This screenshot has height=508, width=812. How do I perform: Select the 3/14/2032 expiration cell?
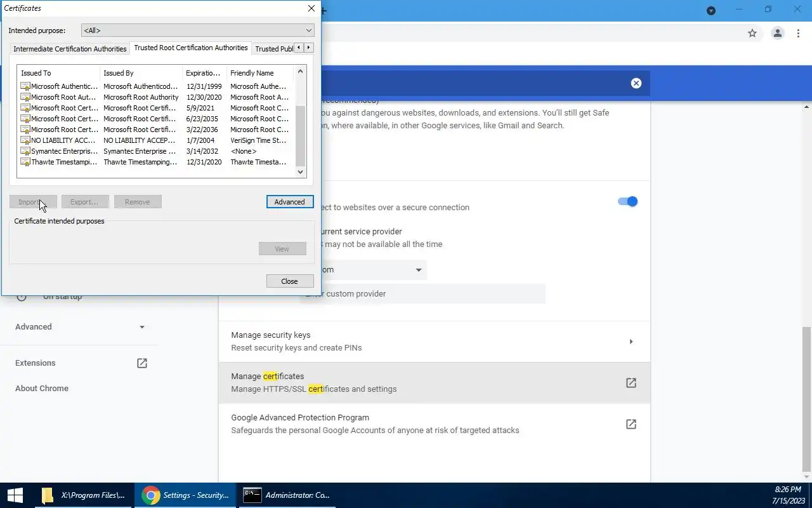[x=204, y=151]
